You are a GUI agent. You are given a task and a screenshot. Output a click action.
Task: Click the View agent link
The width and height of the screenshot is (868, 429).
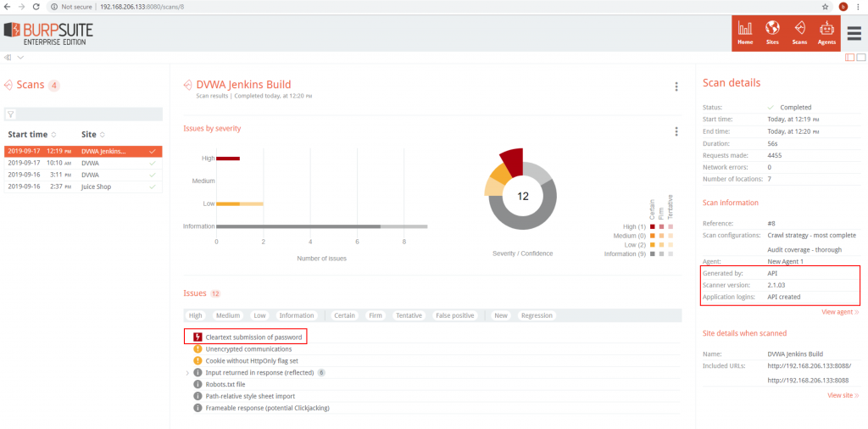[x=840, y=312]
